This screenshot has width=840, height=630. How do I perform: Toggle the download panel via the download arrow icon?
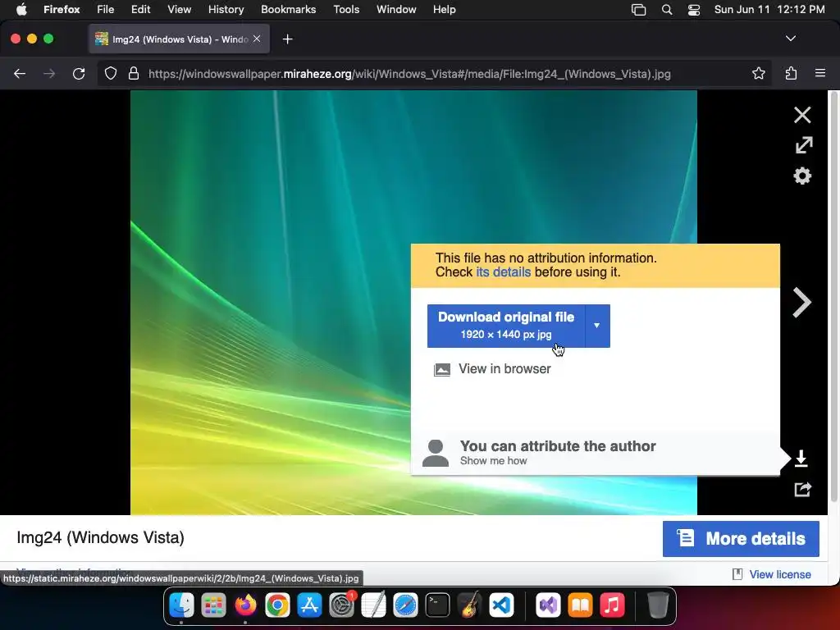pyautogui.click(x=801, y=459)
